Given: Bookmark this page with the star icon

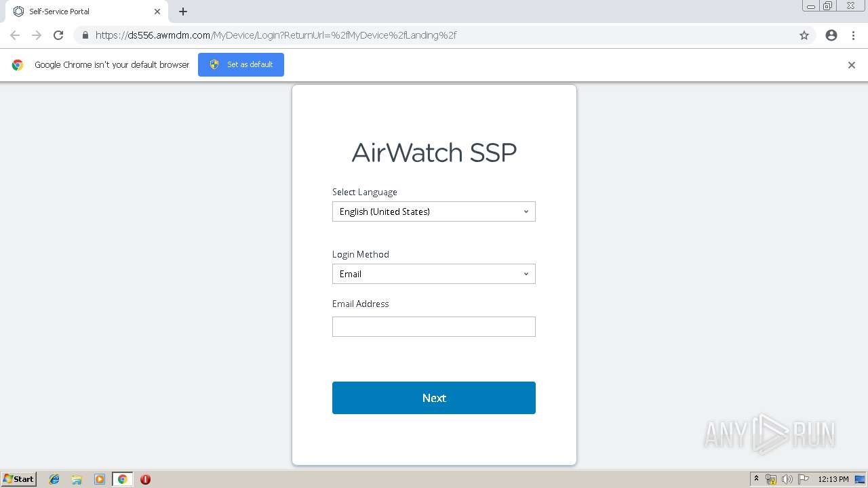Looking at the screenshot, I should pyautogui.click(x=804, y=35).
